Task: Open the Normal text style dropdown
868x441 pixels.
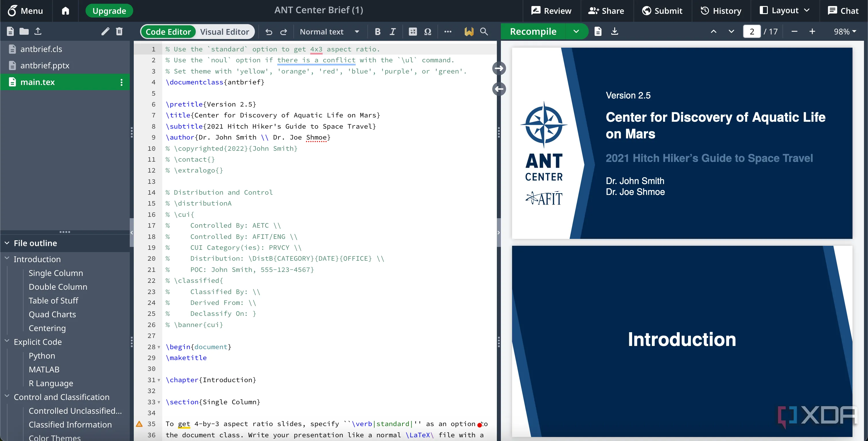Action: [330, 32]
